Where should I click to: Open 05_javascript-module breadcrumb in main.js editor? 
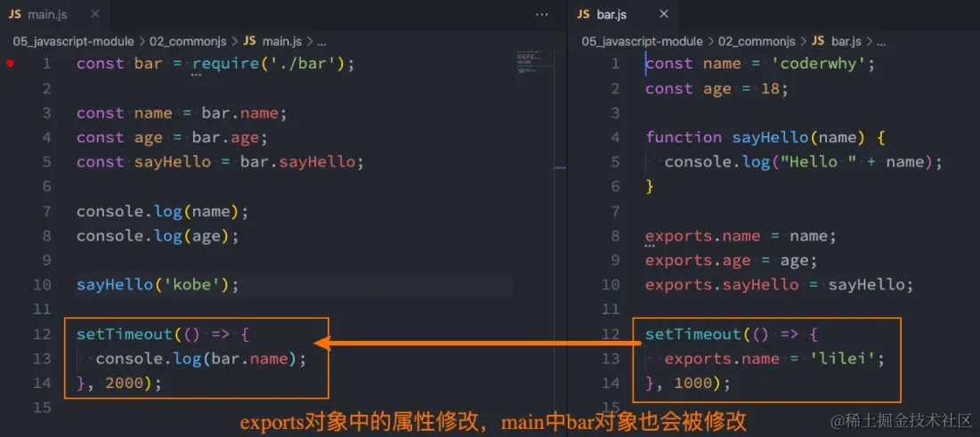pos(73,41)
